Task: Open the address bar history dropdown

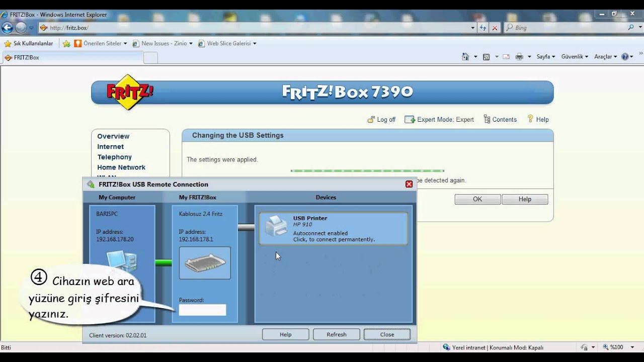Action: pos(473,28)
